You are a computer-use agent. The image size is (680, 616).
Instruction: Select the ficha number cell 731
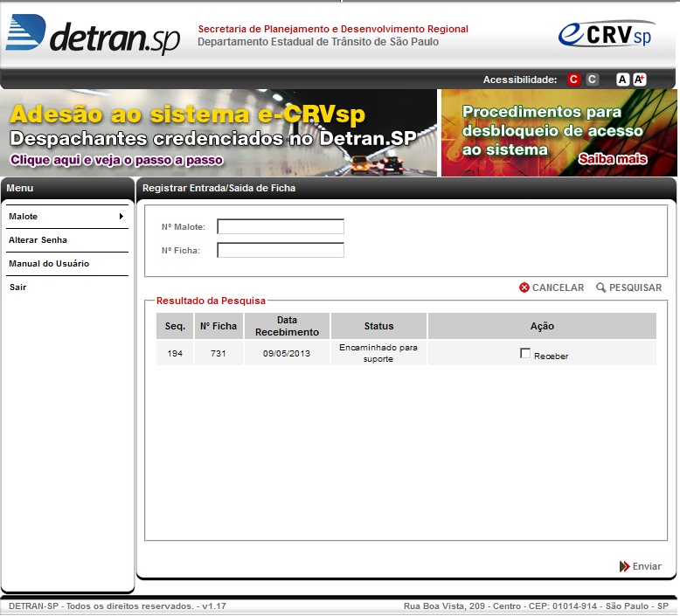click(219, 353)
